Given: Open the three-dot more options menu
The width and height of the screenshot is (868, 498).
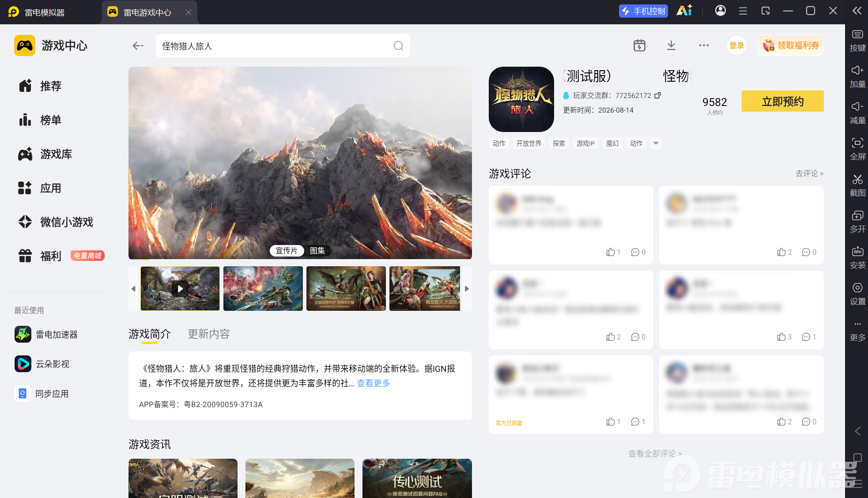Looking at the screenshot, I should pyautogui.click(x=704, y=45).
